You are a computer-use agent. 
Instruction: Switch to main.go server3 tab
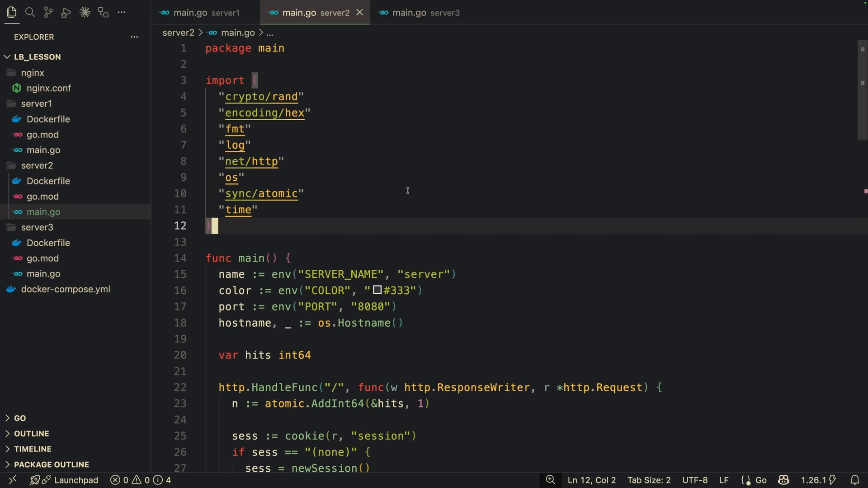420,13
